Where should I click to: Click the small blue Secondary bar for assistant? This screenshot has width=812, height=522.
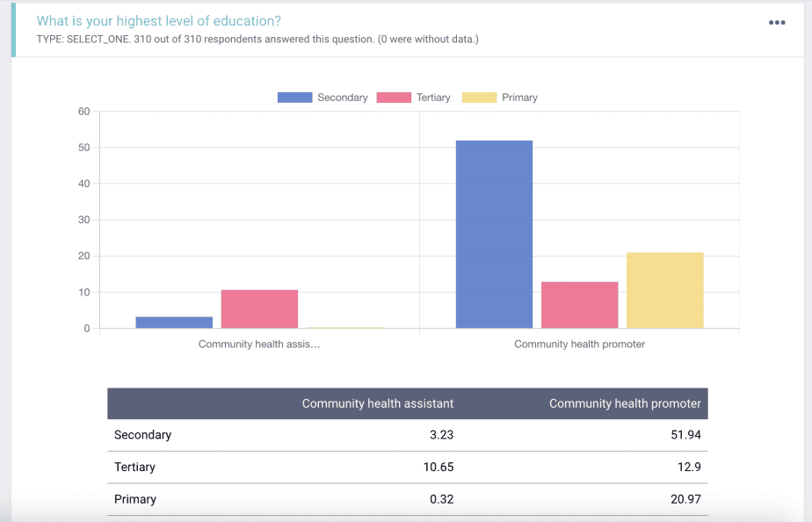coord(174,323)
